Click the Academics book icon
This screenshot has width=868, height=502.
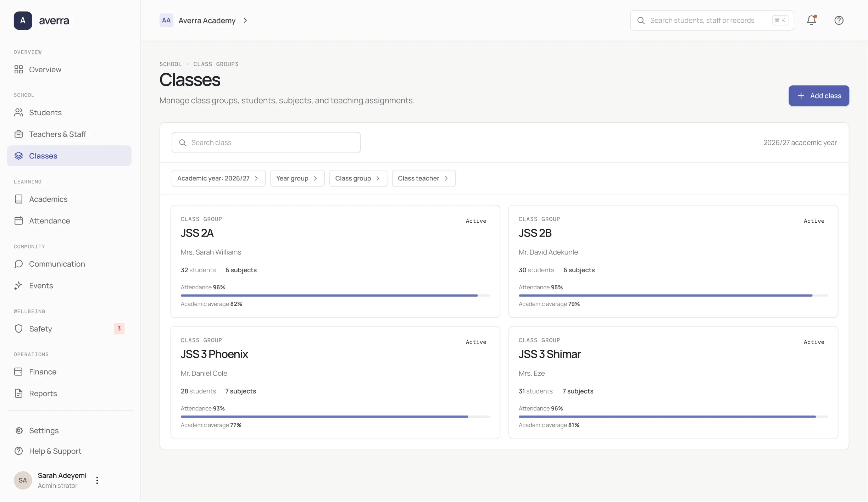(x=19, y=199)
